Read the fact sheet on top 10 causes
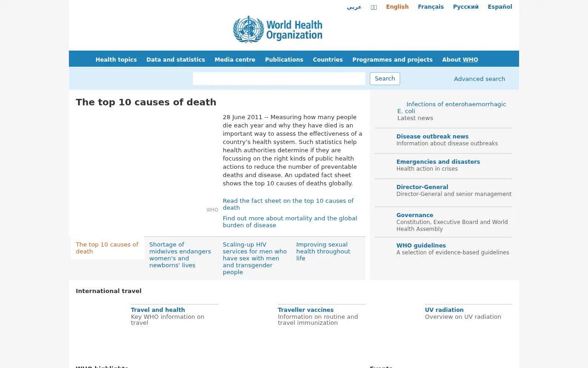The width and height of the screenshot is (588, 368). pos(288,204)
